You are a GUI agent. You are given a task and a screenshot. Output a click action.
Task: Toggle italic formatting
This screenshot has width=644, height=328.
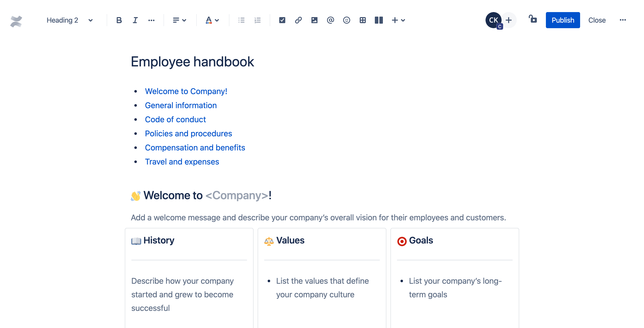pyautogui.click(x=135, y=20)
